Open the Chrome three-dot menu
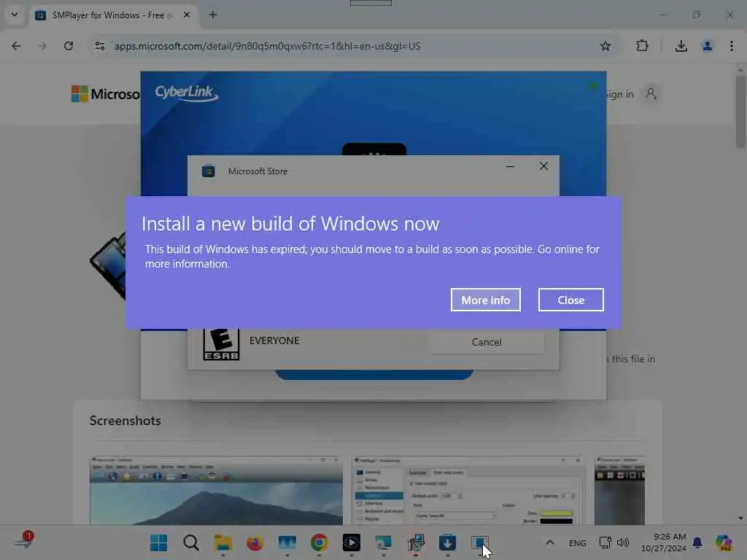This screenshot has height=560, width=747. [x=731, y=46]
